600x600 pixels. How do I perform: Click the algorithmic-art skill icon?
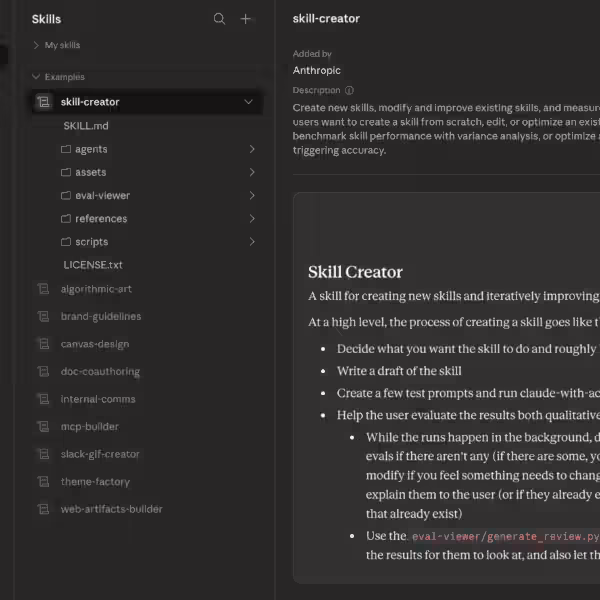click(43, 289)
